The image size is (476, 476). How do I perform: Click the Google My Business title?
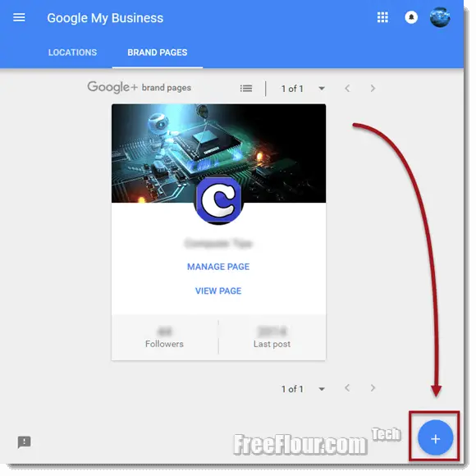[105, 18]
